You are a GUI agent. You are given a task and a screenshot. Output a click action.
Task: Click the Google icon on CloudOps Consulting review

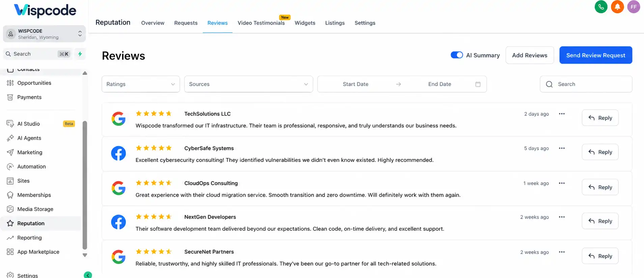click(x=118, y=188)
